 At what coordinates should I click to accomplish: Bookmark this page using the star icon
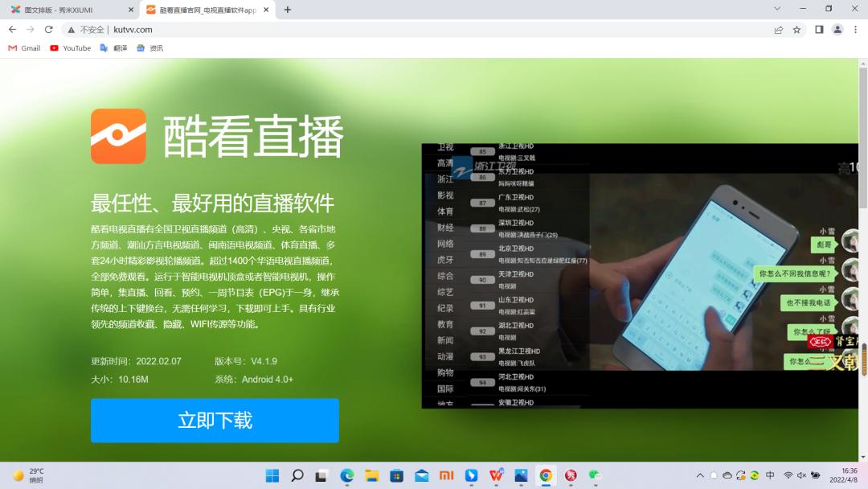point(796,29)
